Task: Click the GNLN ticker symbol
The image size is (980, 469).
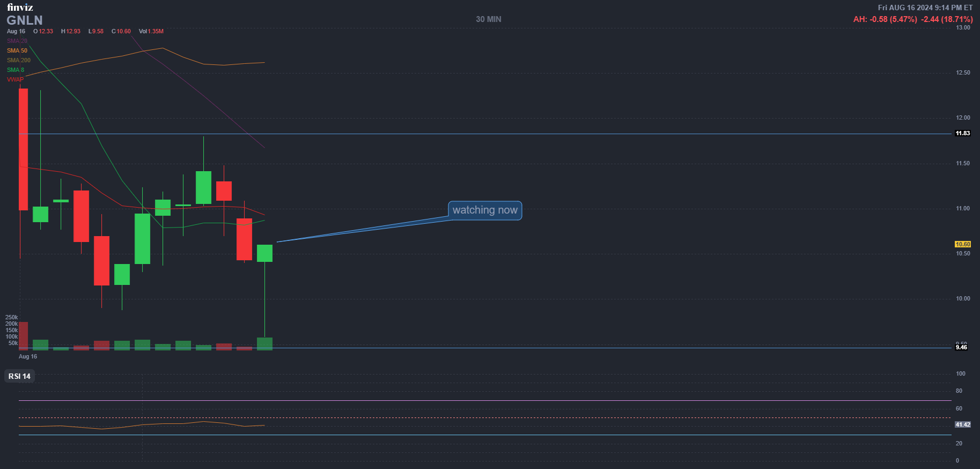Action: [x=24, y=20]
